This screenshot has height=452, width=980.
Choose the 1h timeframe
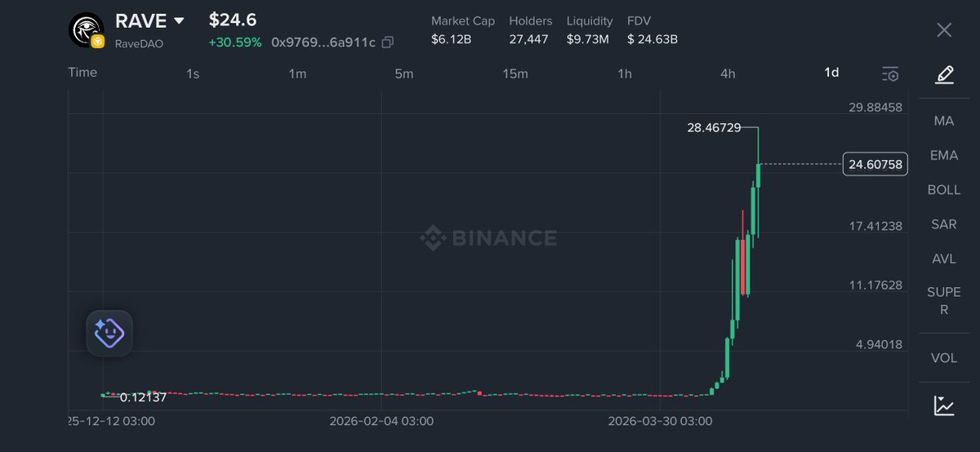coord(624,73)
